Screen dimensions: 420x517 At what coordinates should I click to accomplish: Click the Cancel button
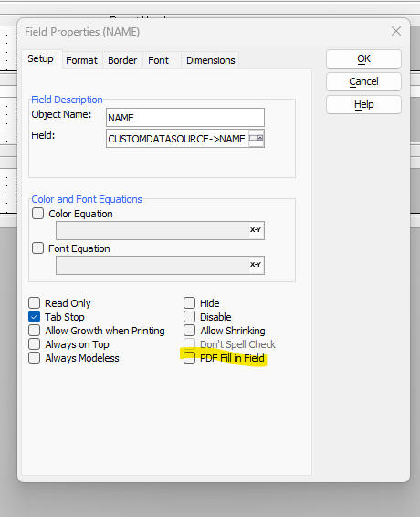click(363, 82)
